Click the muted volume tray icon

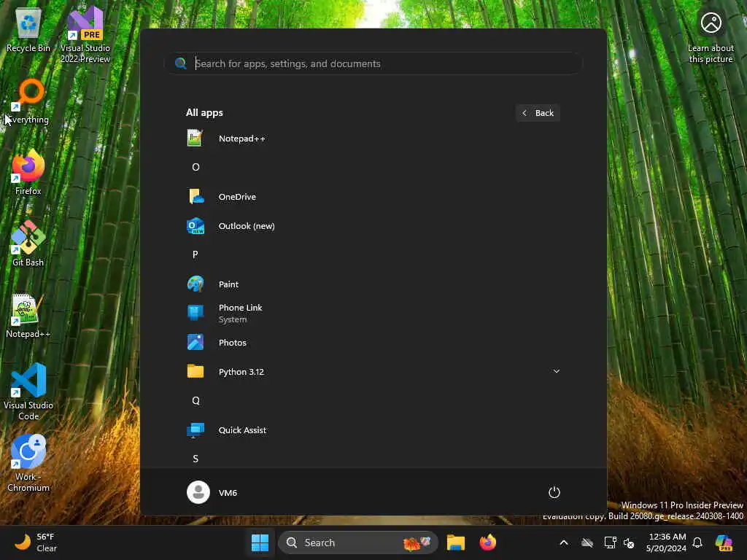pos(629,542)
